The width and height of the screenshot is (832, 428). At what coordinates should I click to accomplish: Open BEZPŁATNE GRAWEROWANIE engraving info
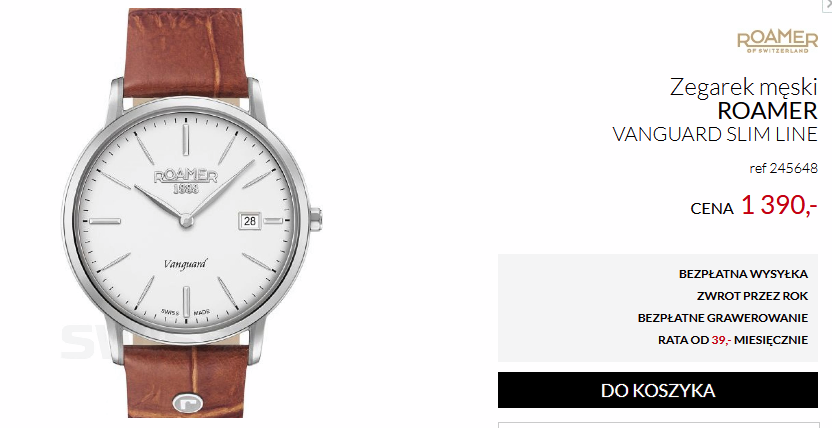(723, 318)
